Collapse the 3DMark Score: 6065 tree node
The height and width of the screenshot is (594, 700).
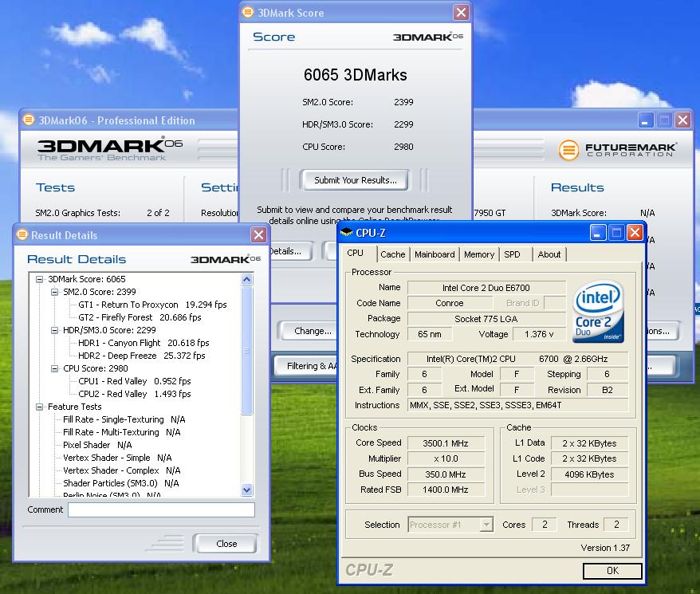[x=39, y=279]
